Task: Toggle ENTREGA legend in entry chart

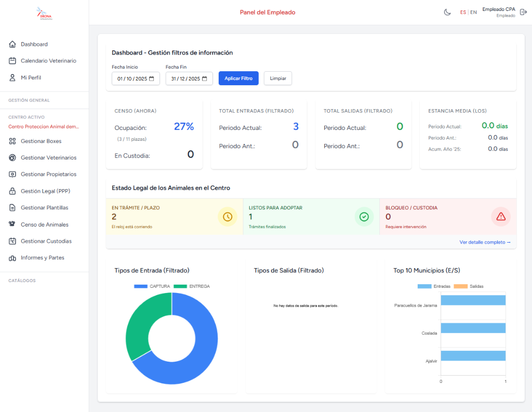Action: [x=192, y=286]
